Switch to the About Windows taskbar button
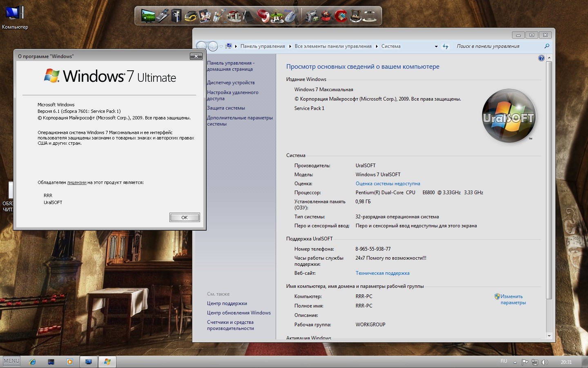The width and height of the screenshot is (588, 368). 107,362
